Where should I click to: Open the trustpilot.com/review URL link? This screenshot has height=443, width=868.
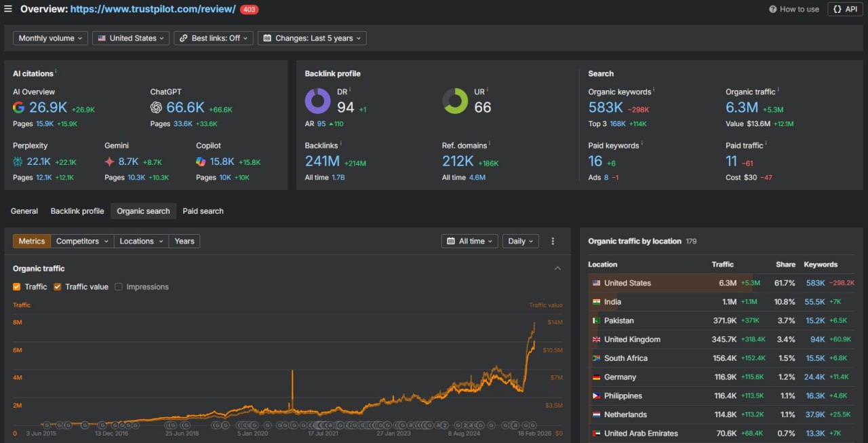tap(153, 9)
